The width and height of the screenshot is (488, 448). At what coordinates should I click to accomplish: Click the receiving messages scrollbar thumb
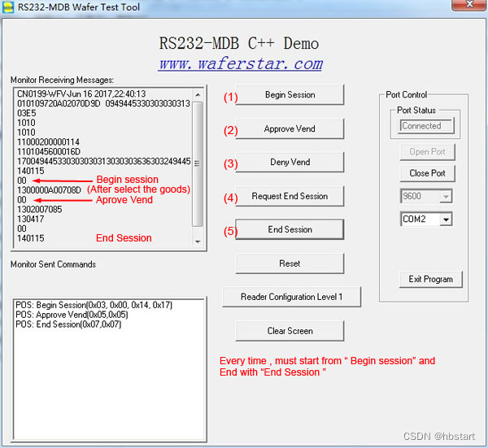point(198,163)
